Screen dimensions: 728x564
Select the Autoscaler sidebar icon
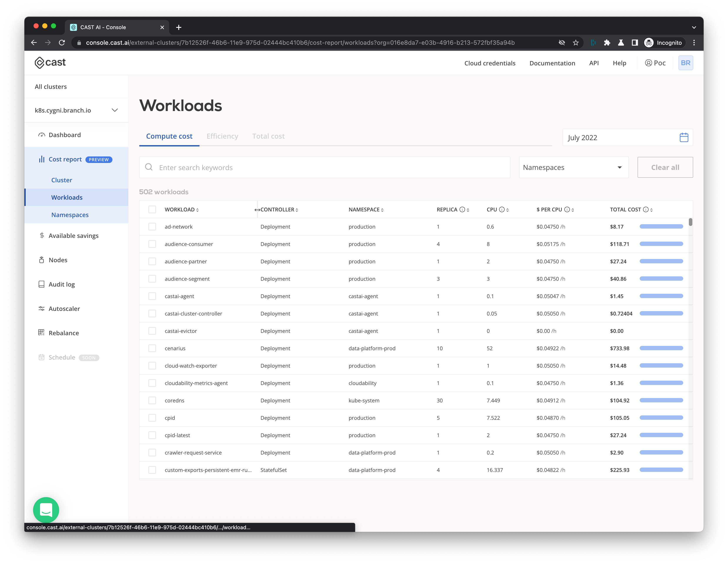tap(41, 309)
